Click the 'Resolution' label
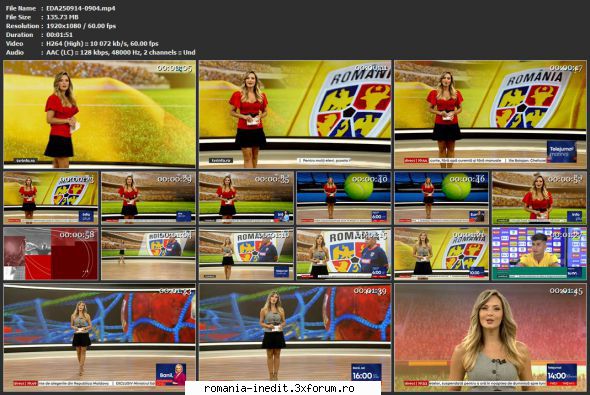 [x=22, y=26]
